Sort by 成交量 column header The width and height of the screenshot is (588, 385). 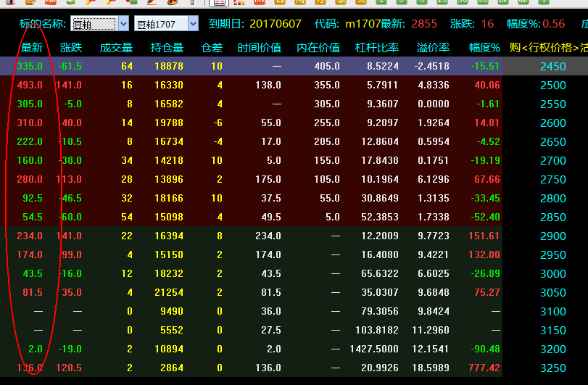click(116, 48)
